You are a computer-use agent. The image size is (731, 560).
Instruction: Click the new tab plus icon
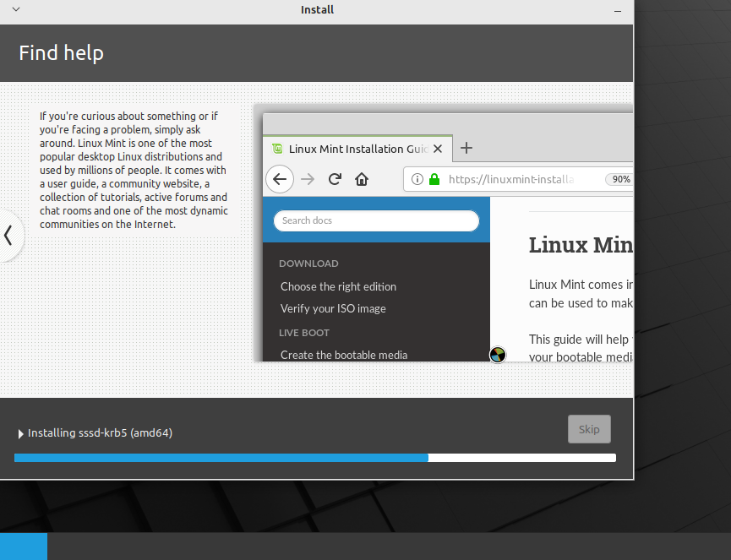[x=466, y=148]
